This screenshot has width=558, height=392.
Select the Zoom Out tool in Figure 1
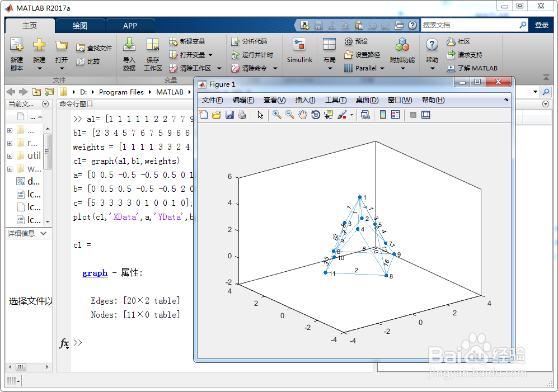click(x=290, y=115)
